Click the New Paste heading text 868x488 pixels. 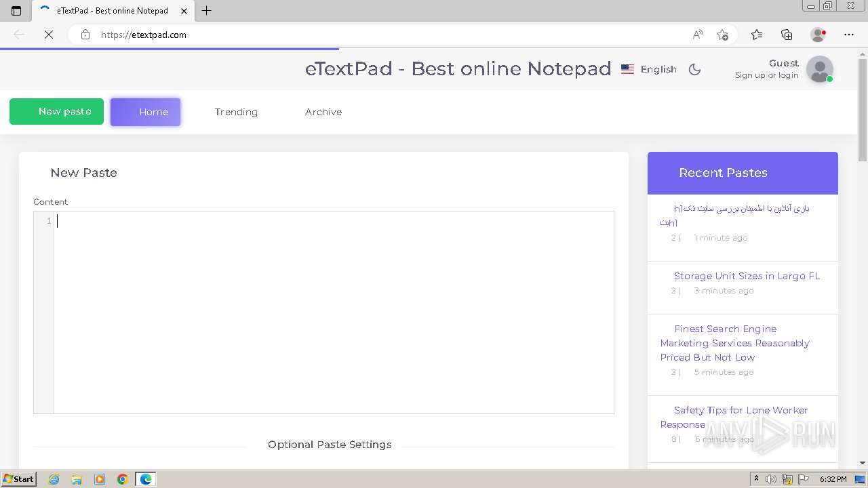pyautogui.click(x=83, y=173)
